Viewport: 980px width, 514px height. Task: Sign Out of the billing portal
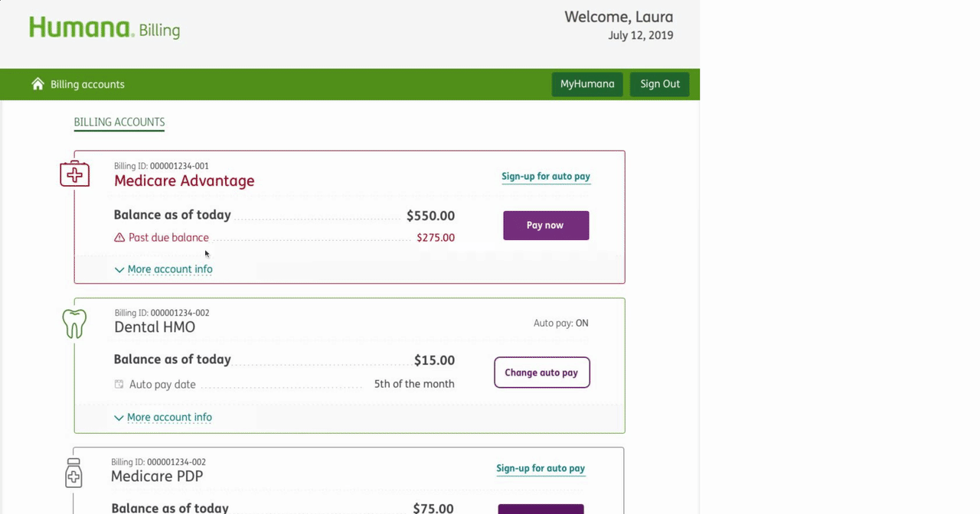660,84
